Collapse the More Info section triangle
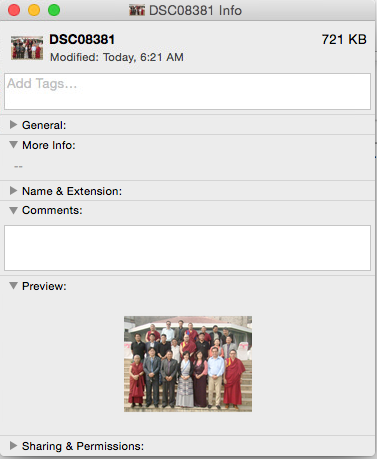 [x=13, y=145]
